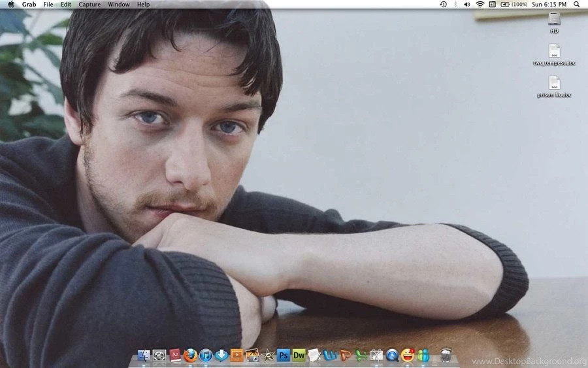This screenshot has width=588, height=368.
Task: Launch iPhoto from the Dock
Action: point(252,355)
